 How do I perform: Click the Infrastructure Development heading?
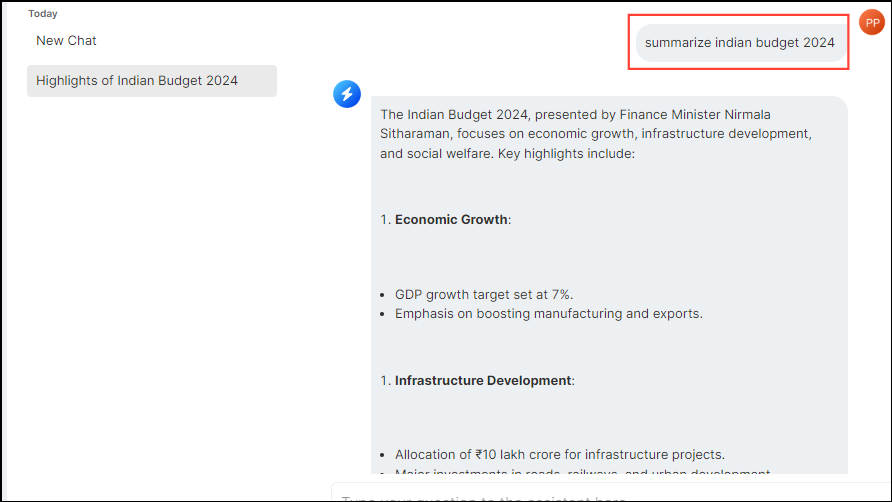(x=483, y=381)
